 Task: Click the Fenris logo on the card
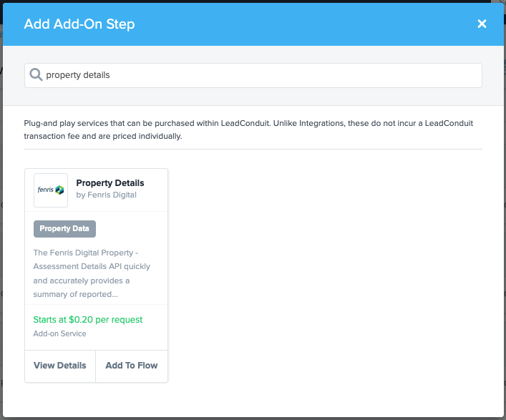click(51, 190)
